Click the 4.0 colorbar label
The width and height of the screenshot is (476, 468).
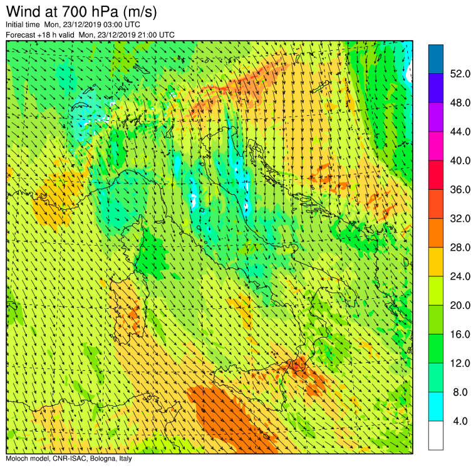[460, 421]
